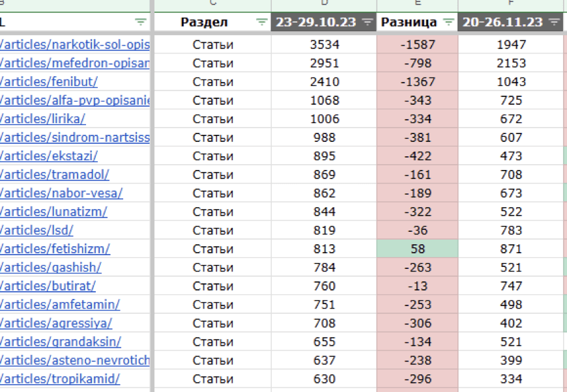Click filter icon in URL column header
The image size is (567, 392).
[x=140, y=22]
